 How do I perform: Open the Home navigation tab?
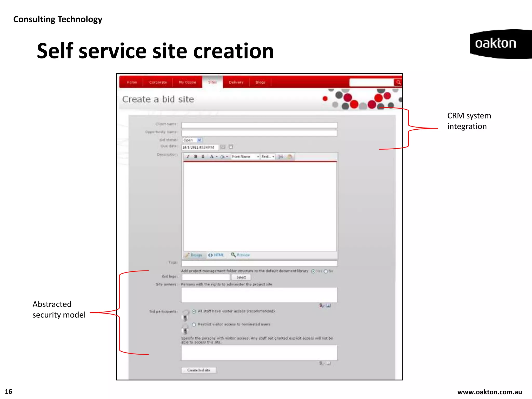132,82
